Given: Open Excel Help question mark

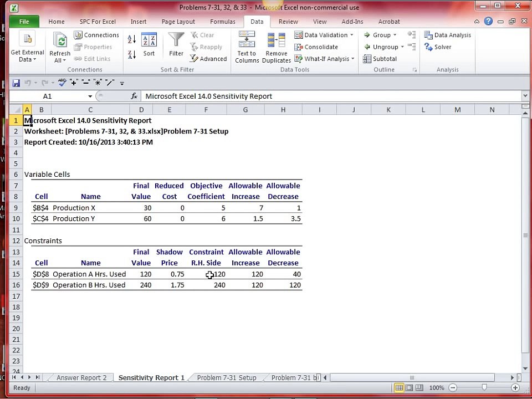Looking at the screenshot, I should point(488,22).
